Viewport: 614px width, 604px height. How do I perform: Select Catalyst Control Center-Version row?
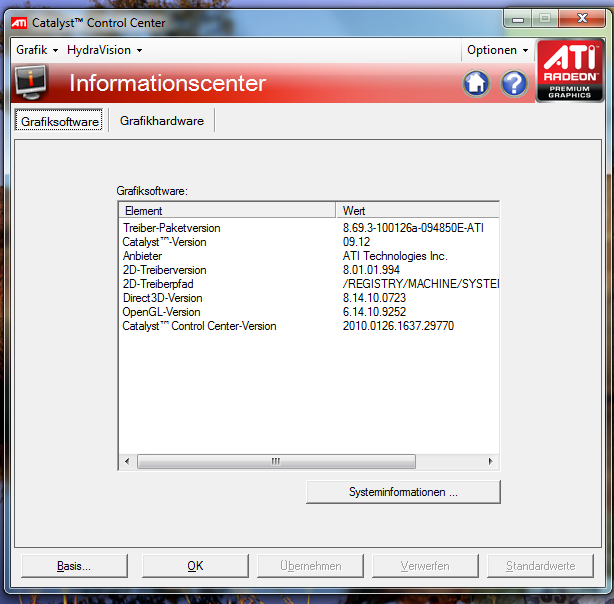309,326
